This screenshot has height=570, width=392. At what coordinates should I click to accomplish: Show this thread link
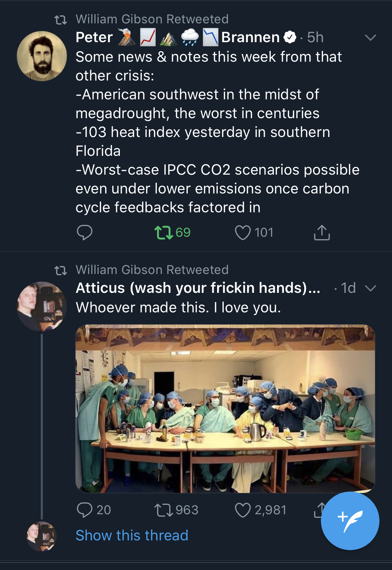pos(132,535)
